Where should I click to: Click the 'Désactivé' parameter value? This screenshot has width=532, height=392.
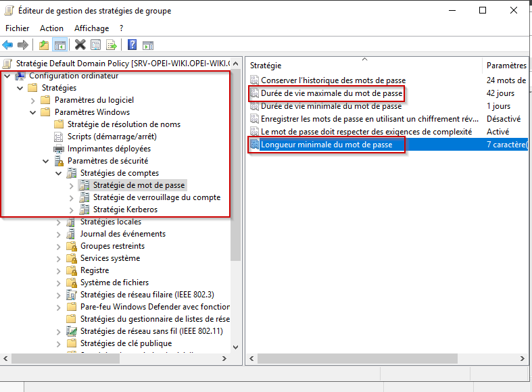coord(504,119)
